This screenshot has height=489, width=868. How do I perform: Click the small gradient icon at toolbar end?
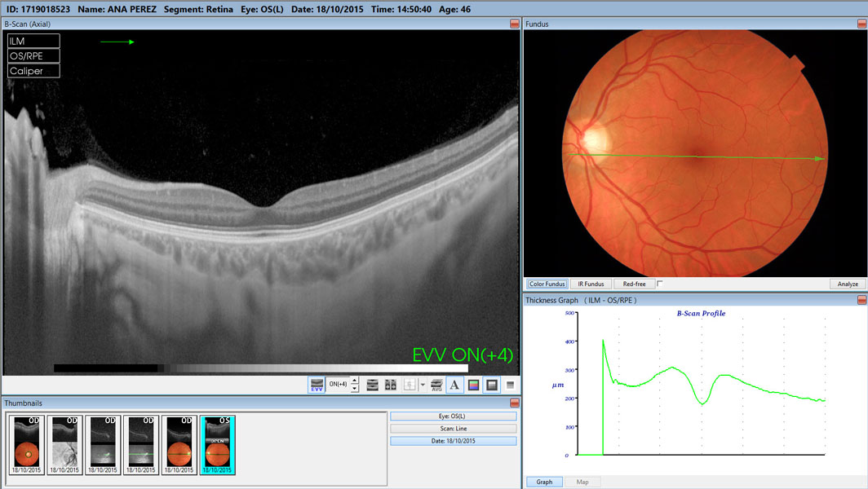[x=511, y=385]
